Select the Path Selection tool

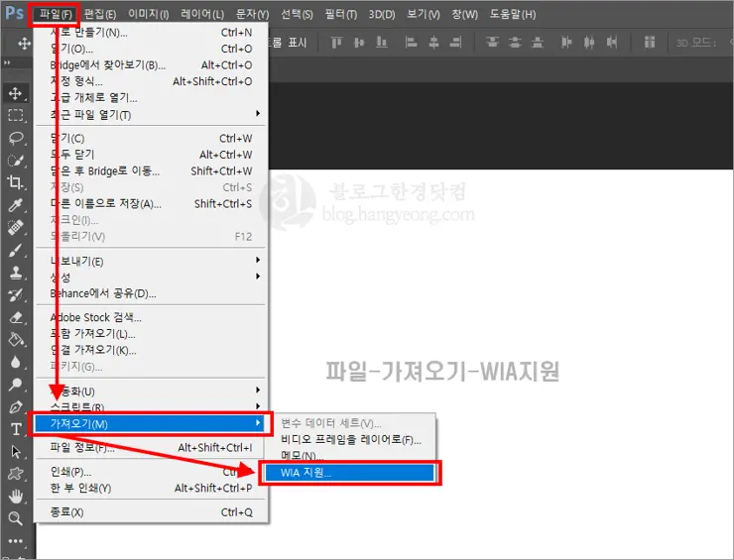tap(16, 451)
